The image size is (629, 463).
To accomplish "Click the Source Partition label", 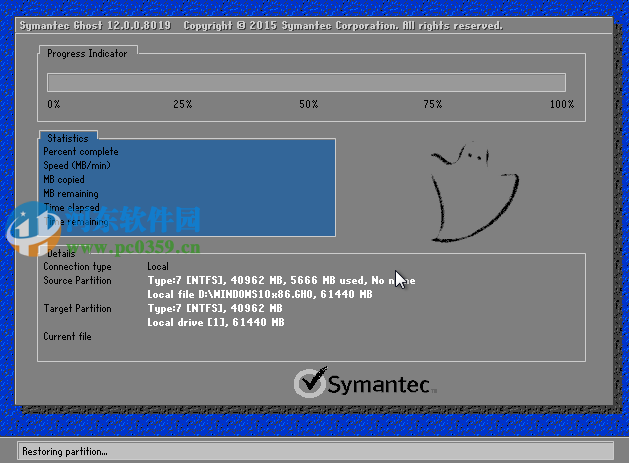I will pyautogui.click(x=77, y=280).
